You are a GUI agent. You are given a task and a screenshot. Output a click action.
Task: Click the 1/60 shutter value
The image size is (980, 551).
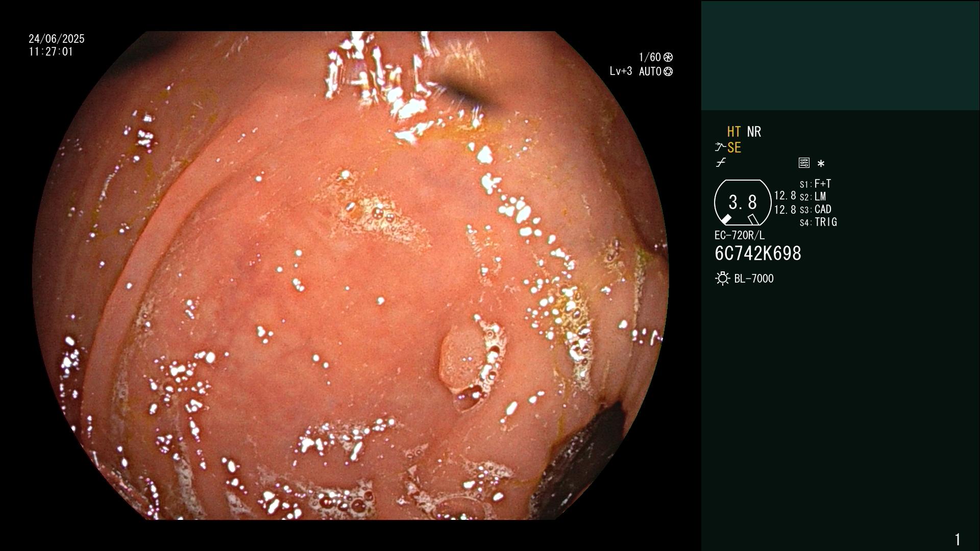click(x=650, y=57)
